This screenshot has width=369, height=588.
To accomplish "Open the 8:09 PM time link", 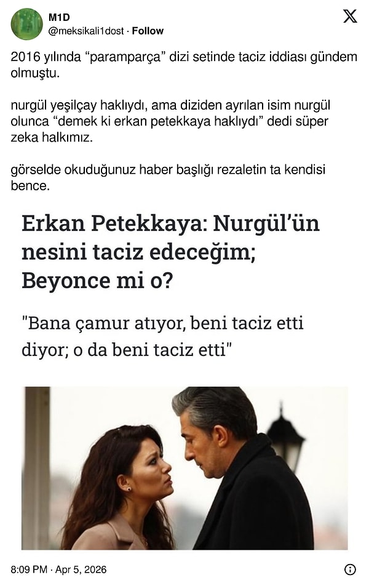I will point(29,570).
